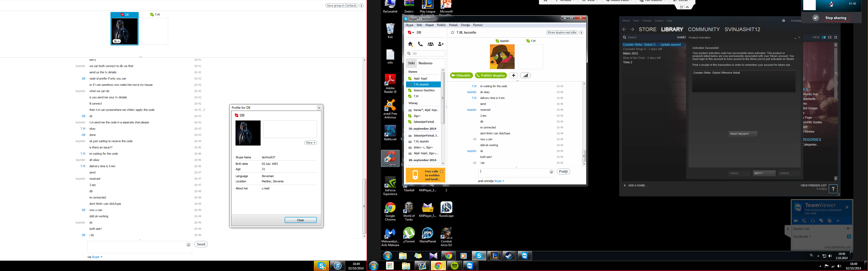Switch to Nedavno tab in Skype
This screenshot has height=271, width=868.
point(425,63)
